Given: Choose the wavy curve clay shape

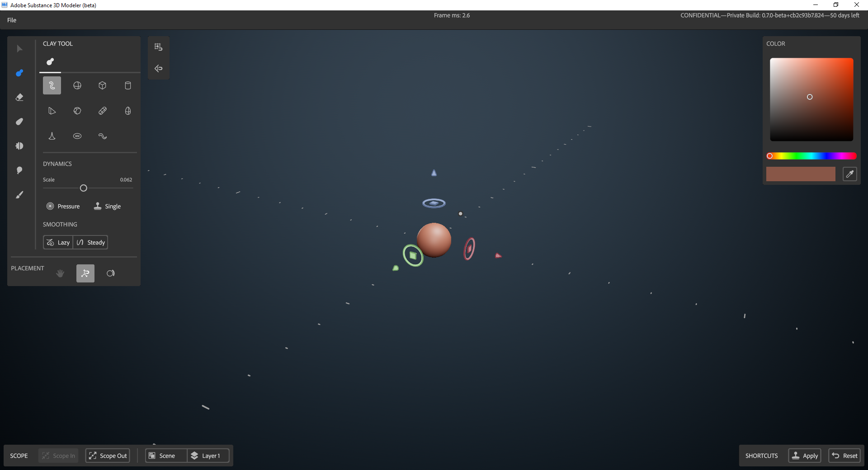Looking at the screenshot, I should [x=103, y=136].
